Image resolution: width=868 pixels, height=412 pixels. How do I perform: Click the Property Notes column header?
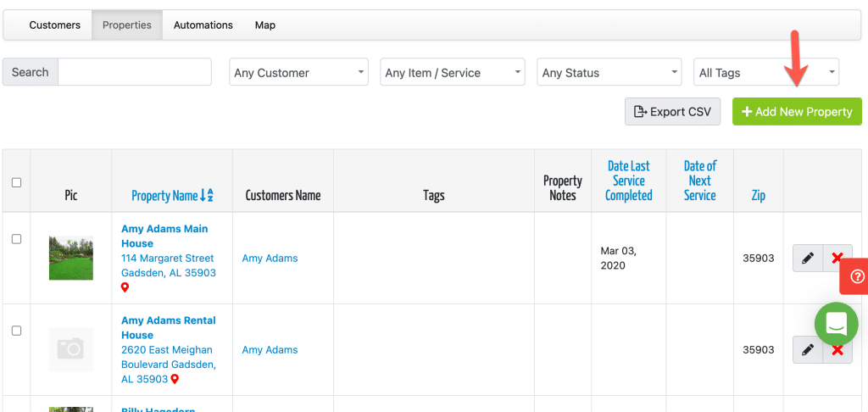pos(563,188)
